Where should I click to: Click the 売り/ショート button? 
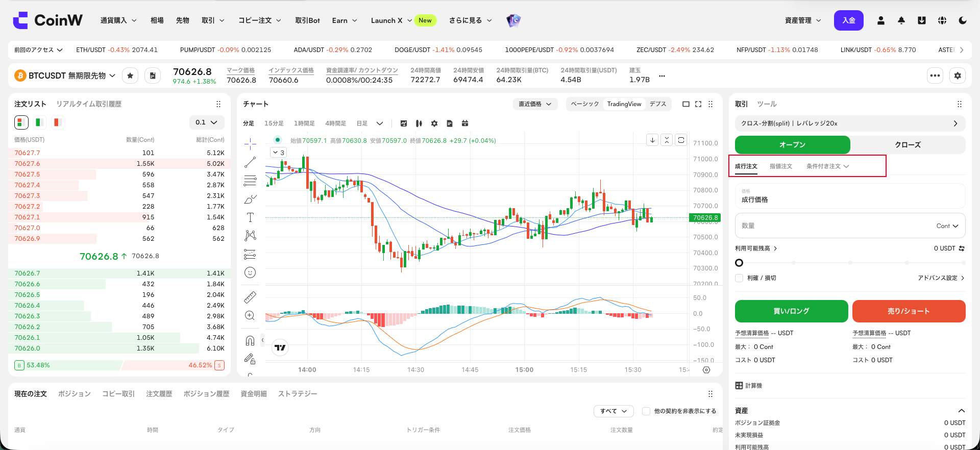click(x=909, y=311)
